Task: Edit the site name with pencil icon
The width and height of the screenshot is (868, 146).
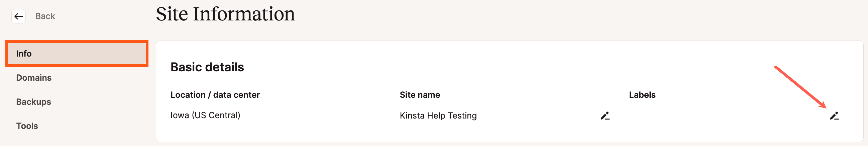Action: click(x=605, y=116)
